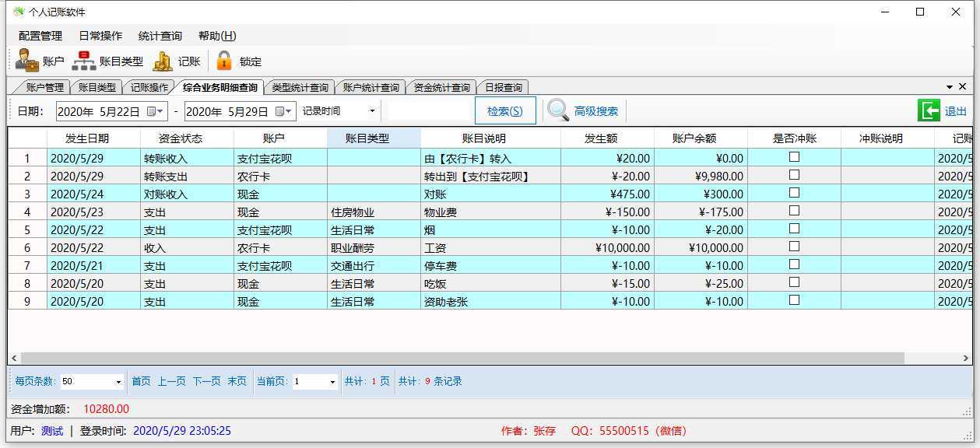Check 是否冲账 box for row 1
Image resolution: width=980 pixels, height=448 pixels.
(x=794, y=157)
